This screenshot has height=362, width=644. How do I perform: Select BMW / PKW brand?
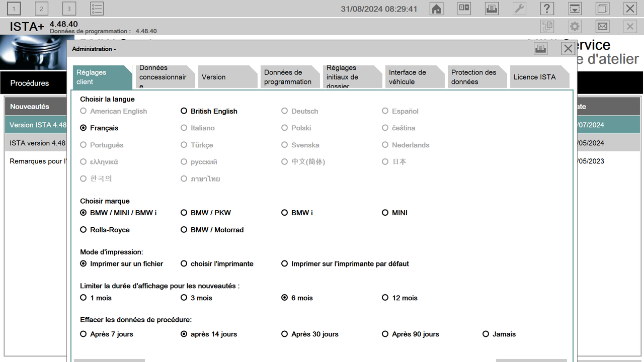[206, 213]
